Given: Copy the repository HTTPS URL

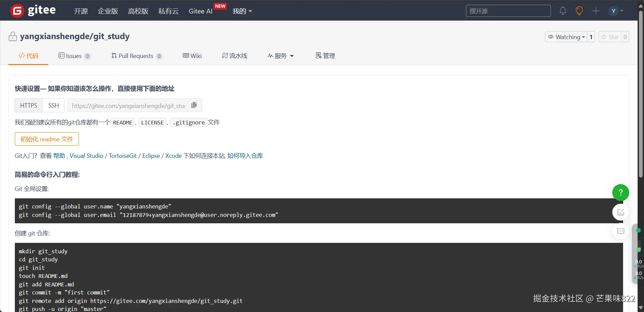Looking at the screenshot, I should 194,105.
